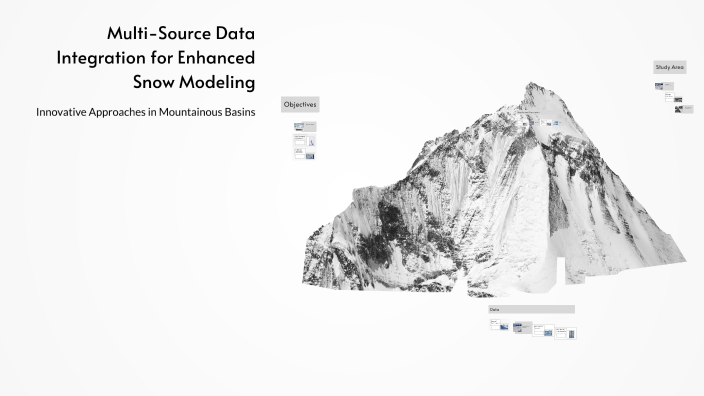
Task: Select the subtitle 'Innovative Approaches in Mountainous Basins'
Action: (145, 112)
